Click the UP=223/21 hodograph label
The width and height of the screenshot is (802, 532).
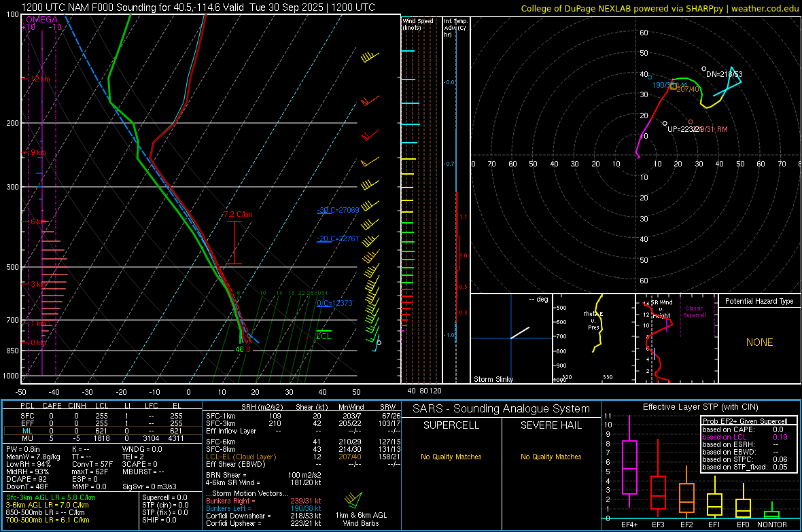coord(684,129)
